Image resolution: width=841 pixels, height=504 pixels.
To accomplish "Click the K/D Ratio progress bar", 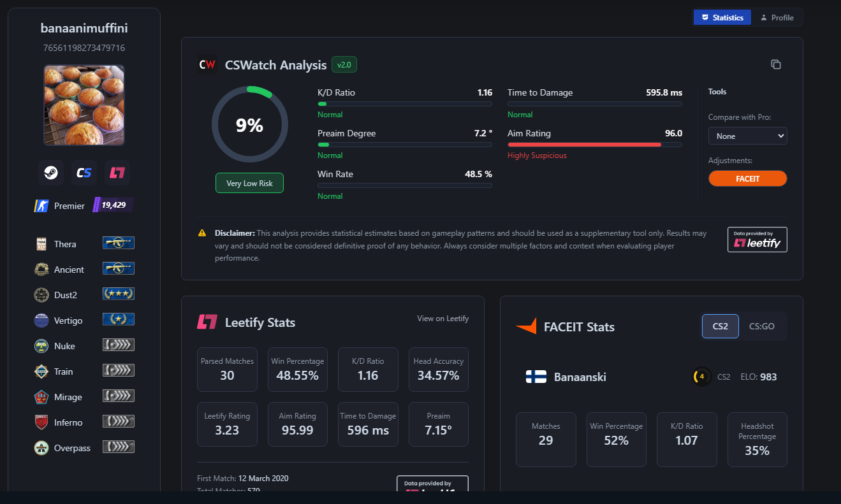I will [x=405, y=104].
